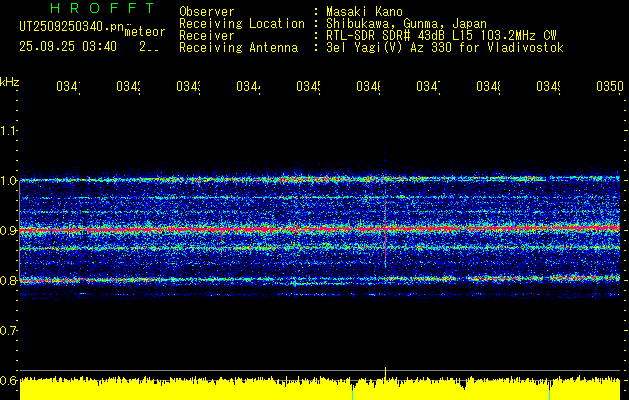Click the 0.6 frequency axis label
This screenshot has width=629, height=400.
[9, 380]
